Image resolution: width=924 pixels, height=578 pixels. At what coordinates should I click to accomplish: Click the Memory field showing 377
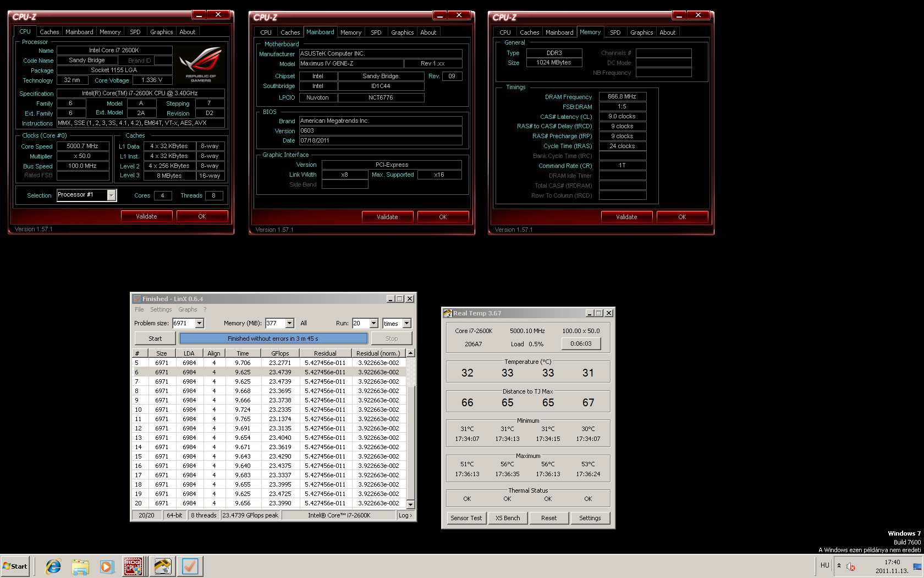275,323
